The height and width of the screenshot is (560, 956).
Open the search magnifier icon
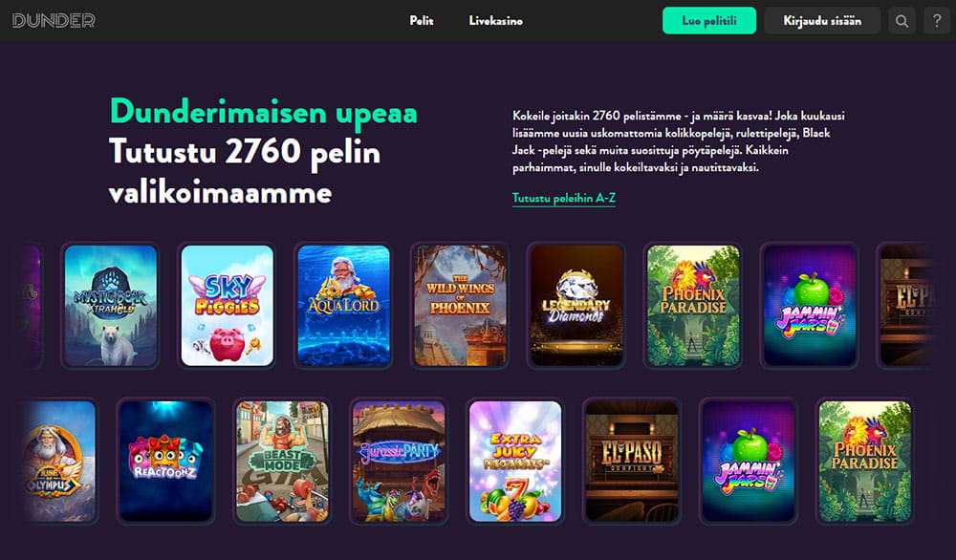point(902,21)
